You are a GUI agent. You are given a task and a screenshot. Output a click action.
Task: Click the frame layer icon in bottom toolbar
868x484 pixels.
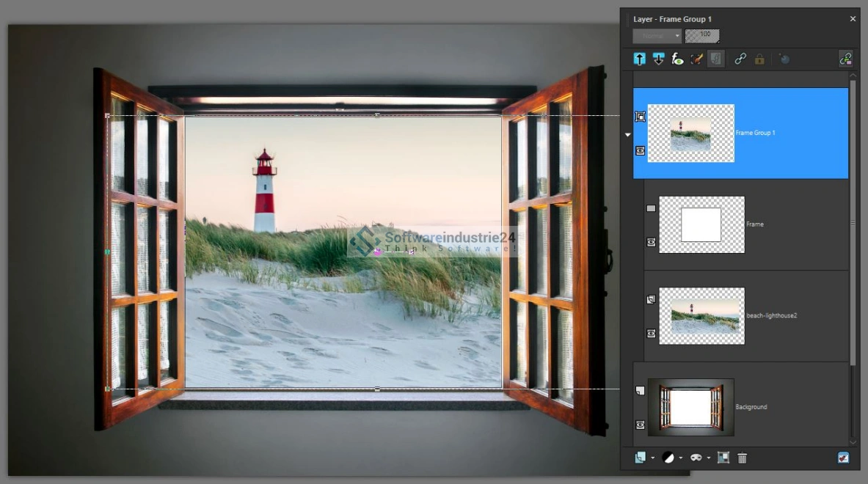[723, 458]
